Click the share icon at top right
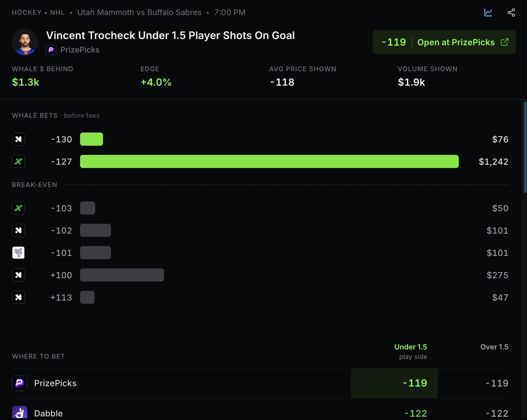527x420 pixels. click(x=511, y=12)
